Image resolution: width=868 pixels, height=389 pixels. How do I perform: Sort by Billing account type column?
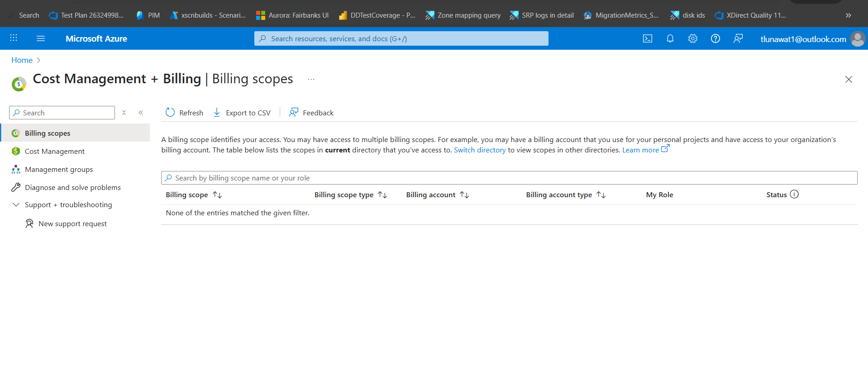pos(566,195)
